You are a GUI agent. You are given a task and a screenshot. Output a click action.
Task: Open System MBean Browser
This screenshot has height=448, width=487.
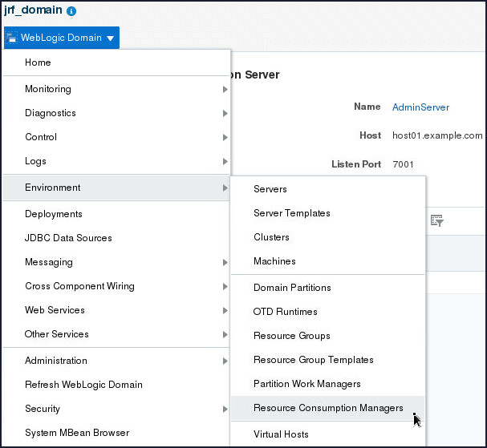(77, 433)
